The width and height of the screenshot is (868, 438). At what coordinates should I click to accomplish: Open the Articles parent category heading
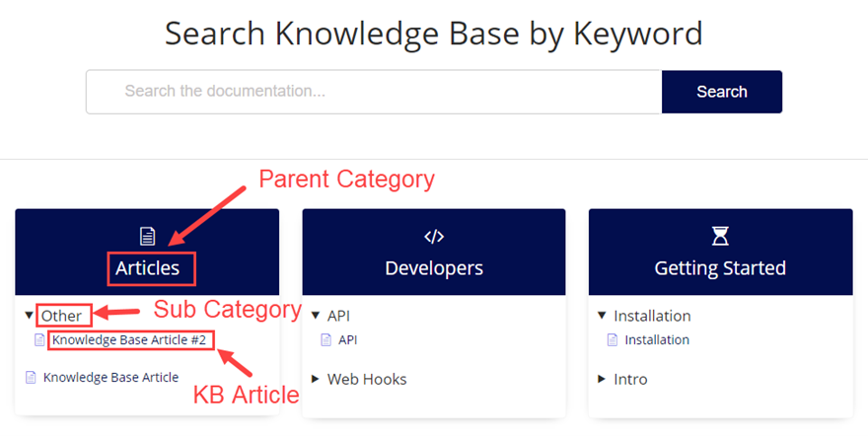pos(148,267)
